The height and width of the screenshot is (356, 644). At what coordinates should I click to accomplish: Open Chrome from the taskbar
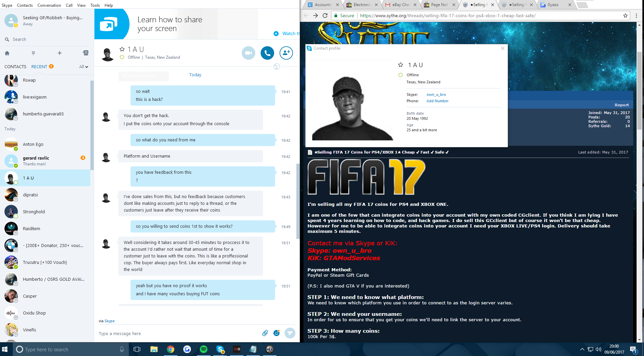point(171,349)
